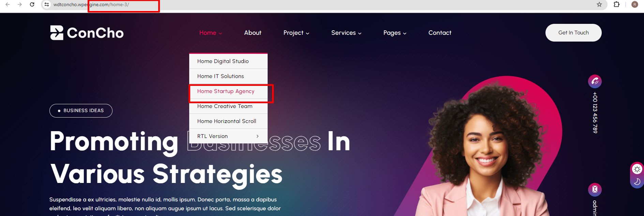The width and height of the screenshot is (644, 216).
Task: Open the About menu item
Action: tap(253, 33)
